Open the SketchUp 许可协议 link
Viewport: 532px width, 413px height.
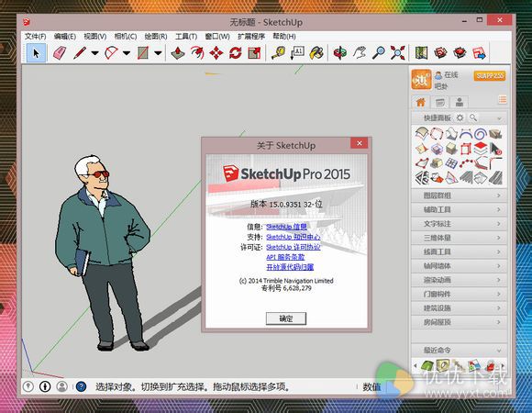[294, 247]
